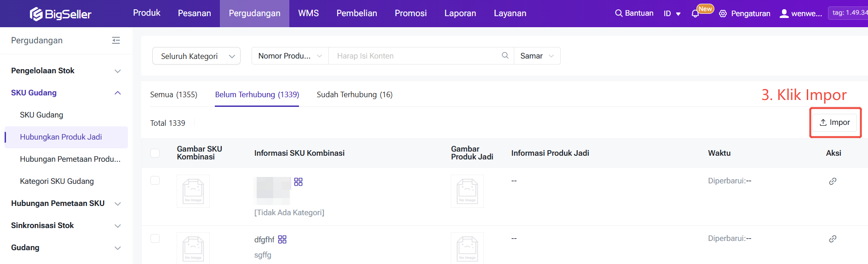Click combination grid icon next to dfgfhf
This screenshot has height=264, width=868.
click(x=282, y=240)
